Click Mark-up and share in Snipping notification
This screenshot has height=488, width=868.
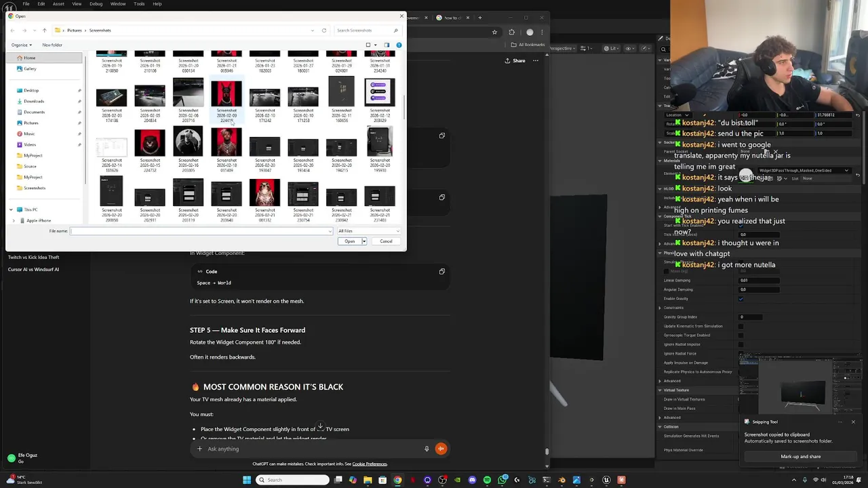point(800,456)
